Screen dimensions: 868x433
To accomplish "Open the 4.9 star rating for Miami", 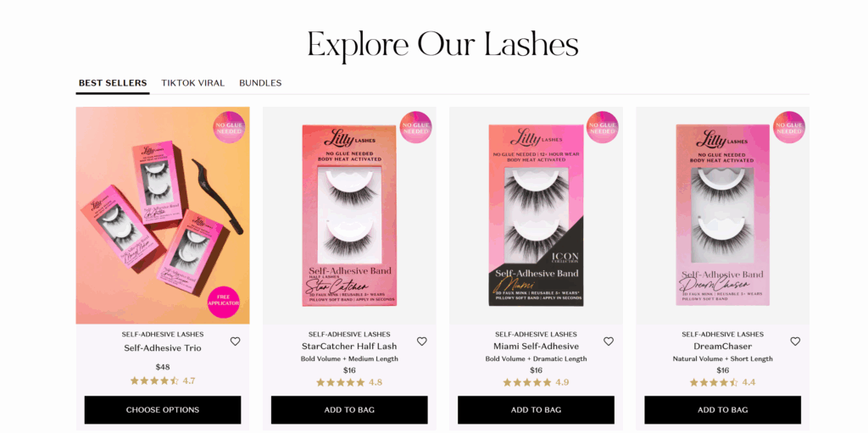I will [536, 382].
